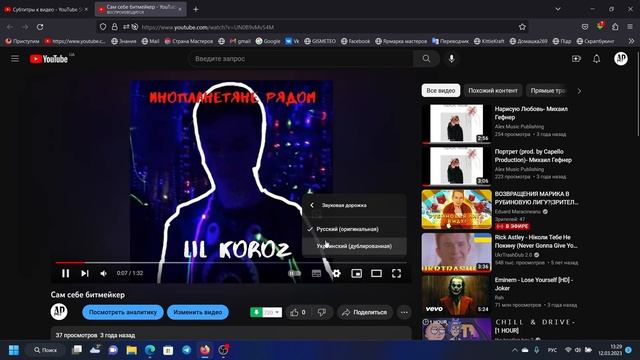Open the account avatar menu top right
This screenshot has width=640, height=360.
[x=621, y=59]
